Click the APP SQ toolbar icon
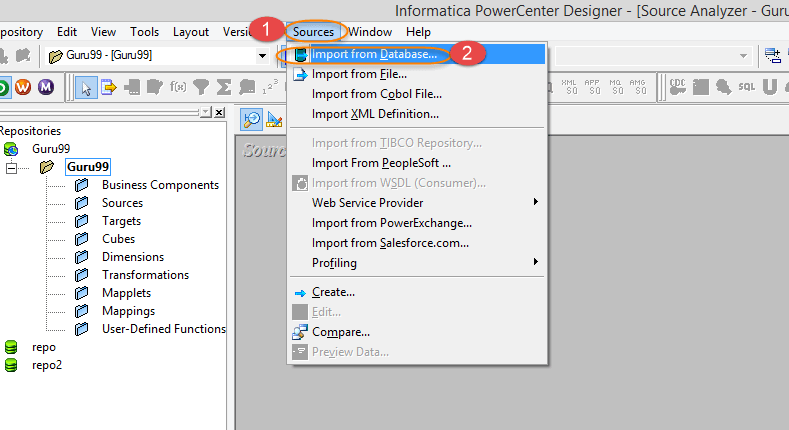This screenshot has width=789, height=430. tap(592, 87)
